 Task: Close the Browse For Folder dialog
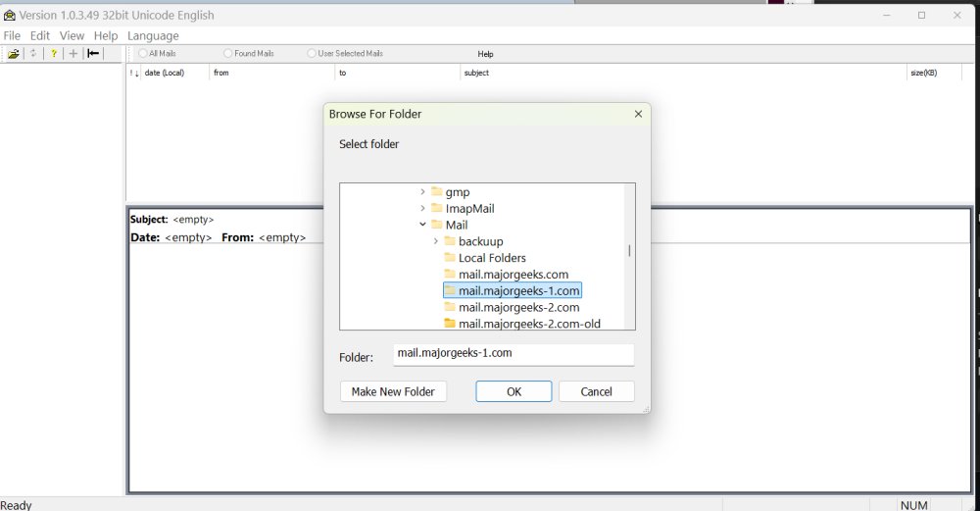638,114
